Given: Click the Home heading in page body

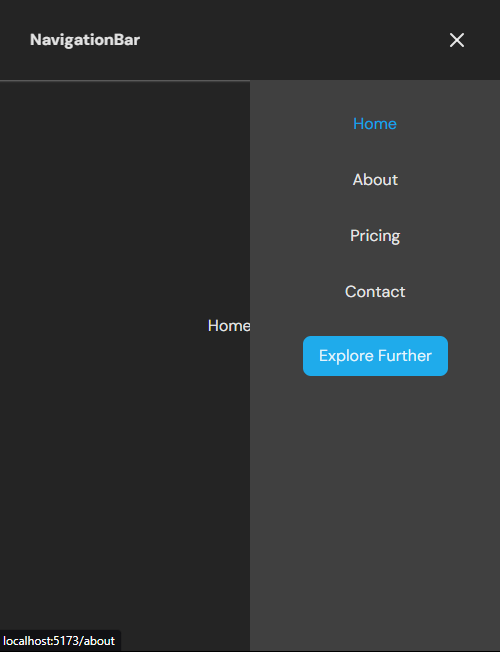Looking at the screenshot, I should click(x=229, y=326).
